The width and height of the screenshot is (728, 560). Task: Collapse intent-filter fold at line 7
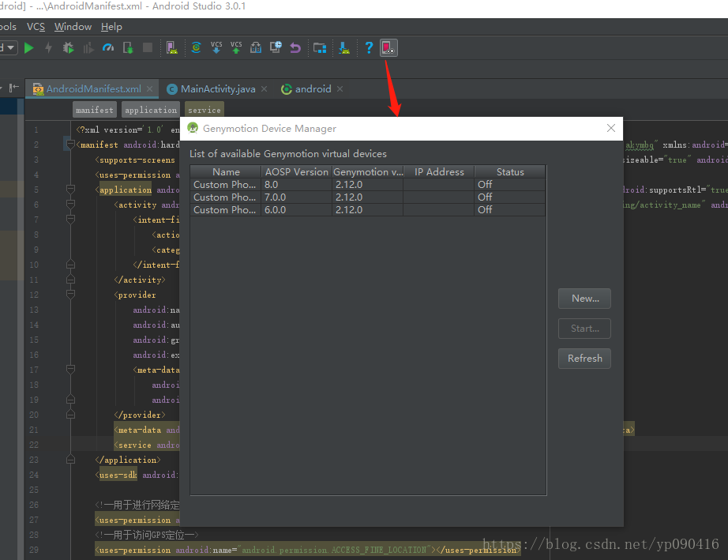coord(70,219)
